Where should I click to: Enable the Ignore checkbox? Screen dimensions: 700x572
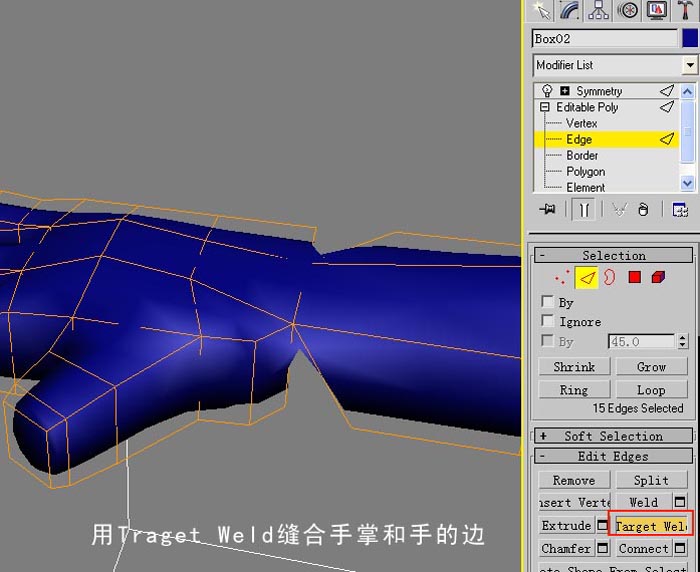click(547, 321)
